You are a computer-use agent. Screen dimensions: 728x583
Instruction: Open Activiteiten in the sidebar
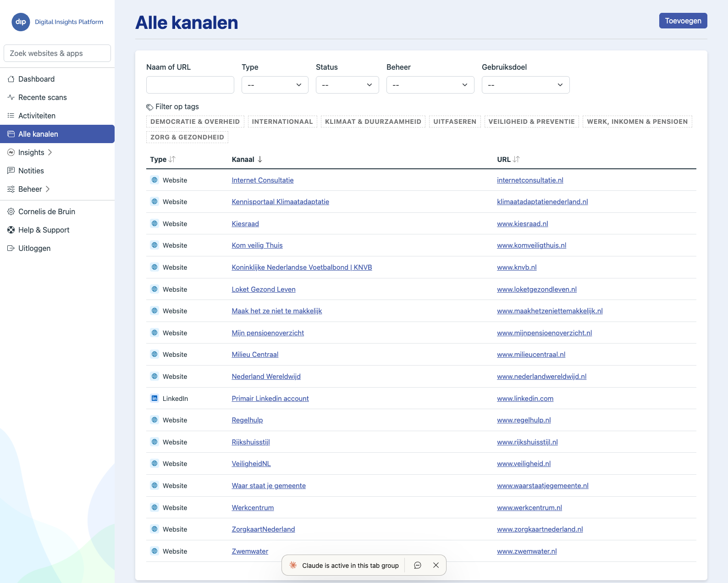point(57,116)
